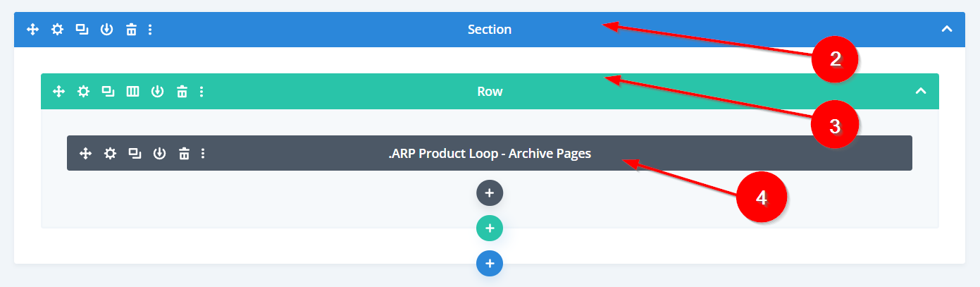Add a new row with green plus button
Viewport: 980px width, 287px height.
pos(490,228)
